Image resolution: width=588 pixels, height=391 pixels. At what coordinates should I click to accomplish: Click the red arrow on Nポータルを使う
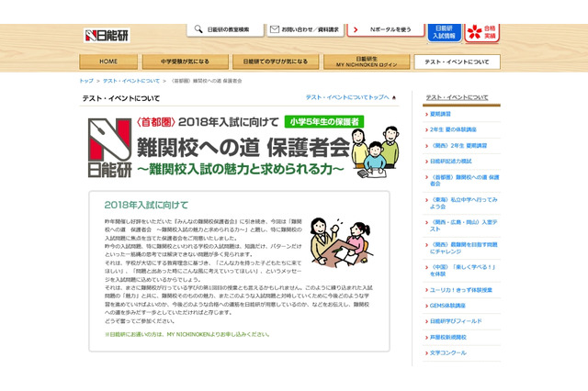coord(356,29)
